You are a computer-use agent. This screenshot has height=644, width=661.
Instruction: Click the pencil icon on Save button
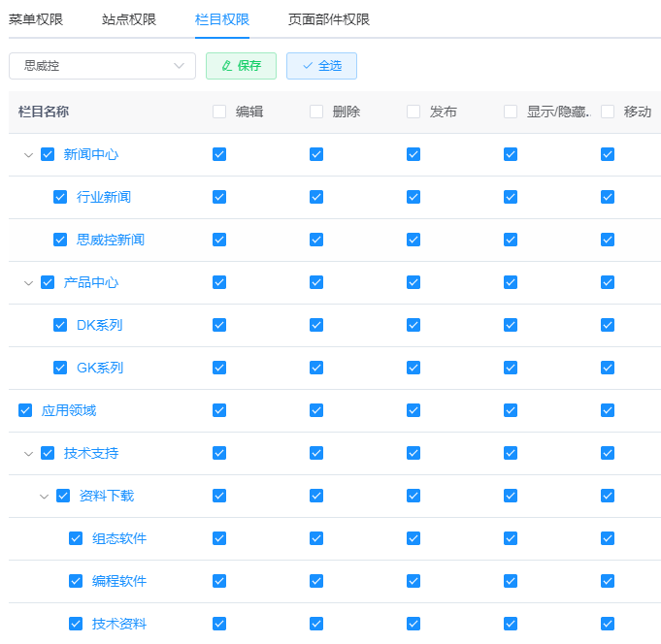point(227,66)
